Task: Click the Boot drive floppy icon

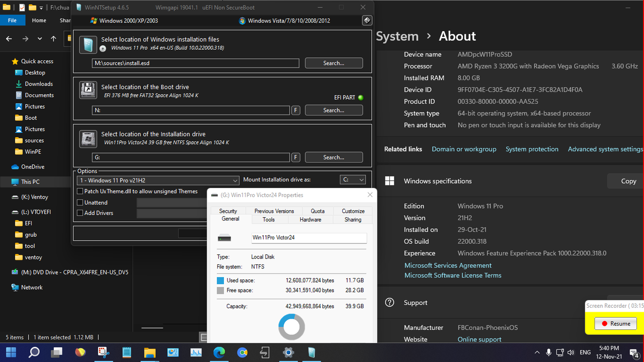Action: [88, 89]
